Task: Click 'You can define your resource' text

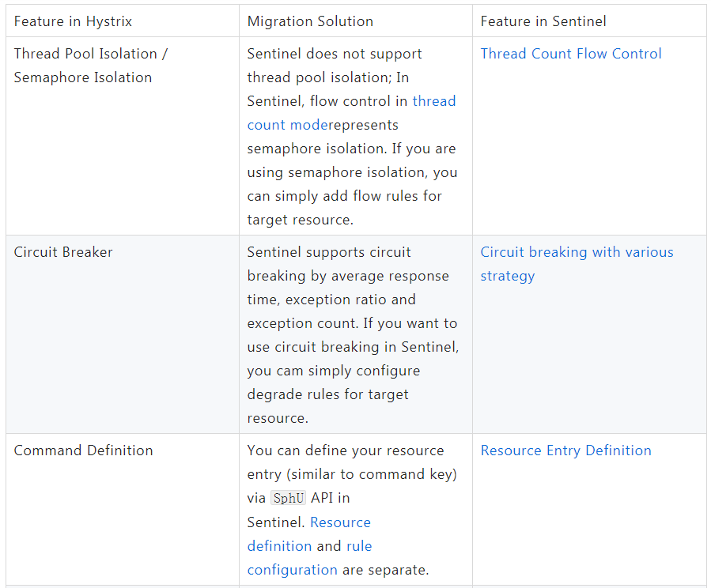Action: click(x=346, y=450)
